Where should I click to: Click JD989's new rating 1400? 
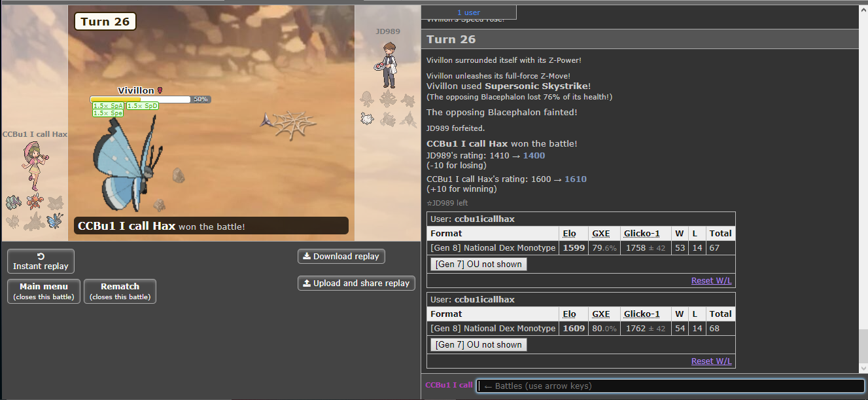pyautogui.click(x=534, y=156)
